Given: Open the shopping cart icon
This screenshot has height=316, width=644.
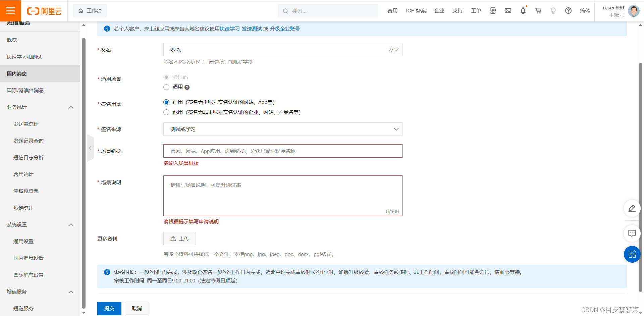Looking at the screenshot, I should (538, 11).
